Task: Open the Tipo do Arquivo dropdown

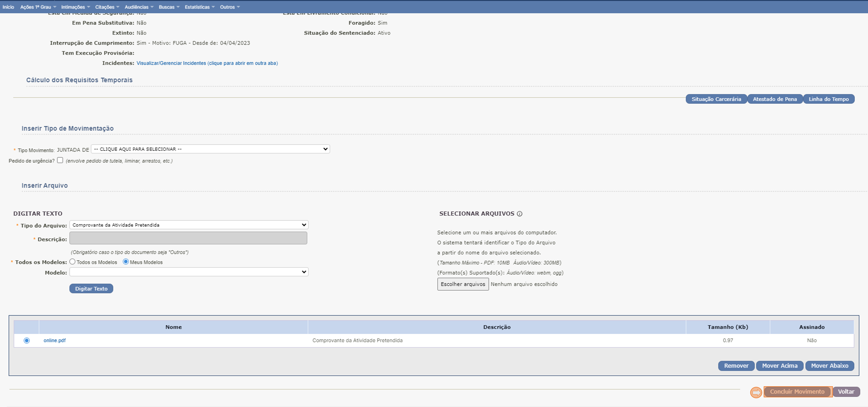Action: tap(189, 225)
